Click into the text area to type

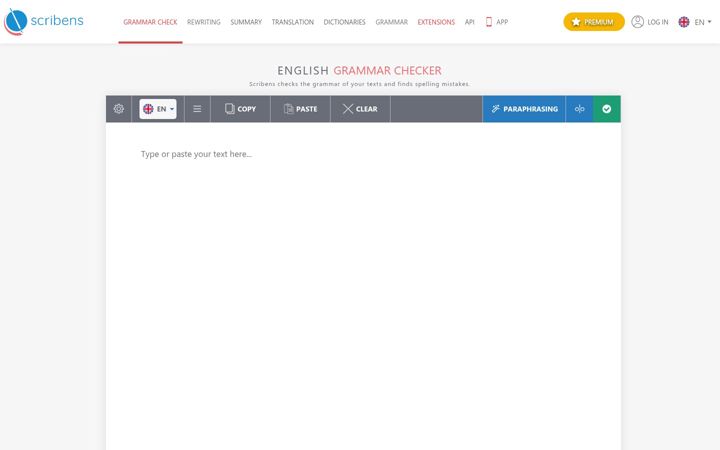[x=363, y=285]
